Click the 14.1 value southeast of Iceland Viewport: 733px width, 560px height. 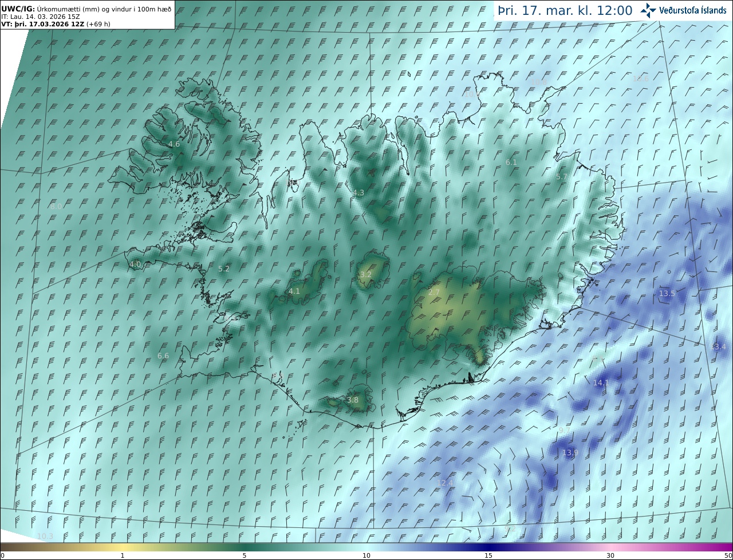point(601,383)
